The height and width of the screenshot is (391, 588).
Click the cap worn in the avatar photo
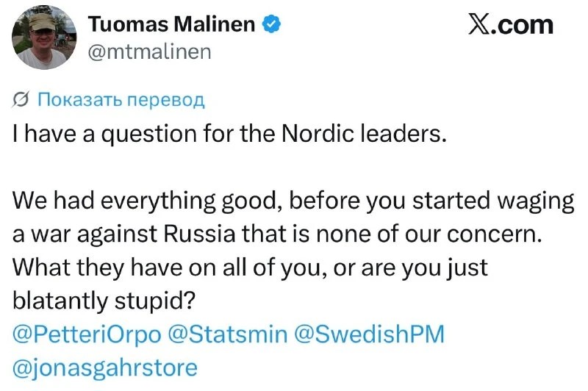[43, 21]
